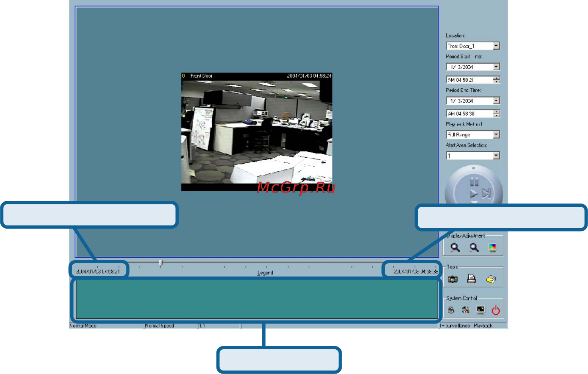Image resolution: width=588 pixels, height=374 pixels.
Task: Open the Location dropdown
Action: pyautogui.click(x=496, y=46)
